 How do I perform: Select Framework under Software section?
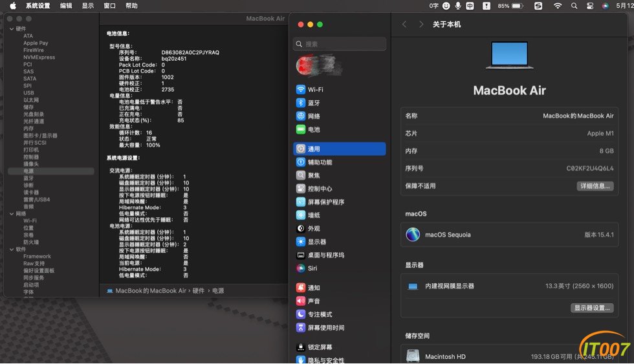[38, 257]
